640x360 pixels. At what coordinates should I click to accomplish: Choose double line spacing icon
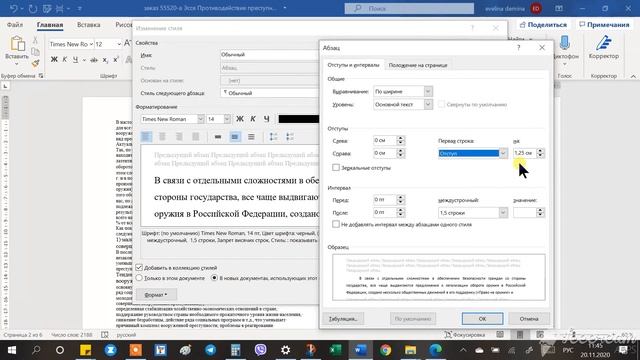click(251, 137)
